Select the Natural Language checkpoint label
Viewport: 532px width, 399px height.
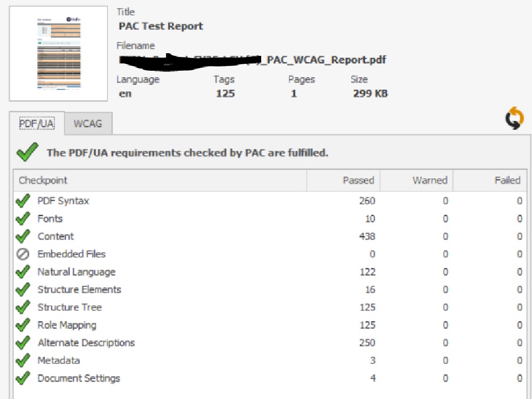pos(76,272)
